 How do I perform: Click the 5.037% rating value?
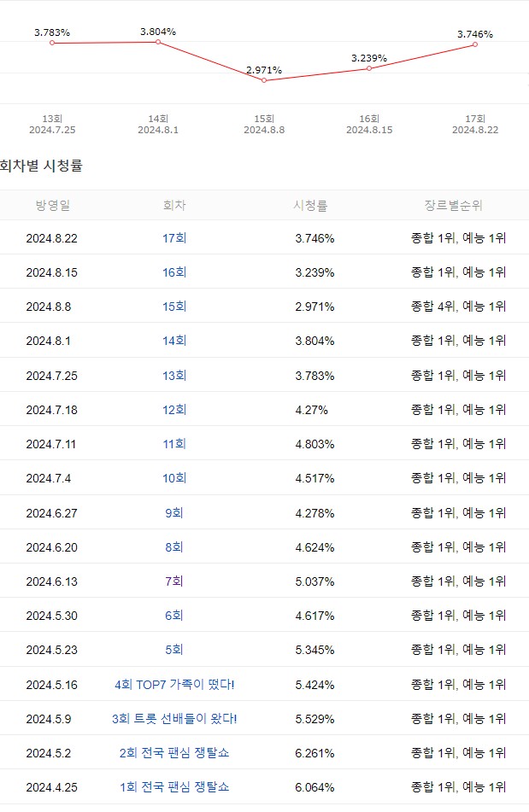[x=314, y=581]
